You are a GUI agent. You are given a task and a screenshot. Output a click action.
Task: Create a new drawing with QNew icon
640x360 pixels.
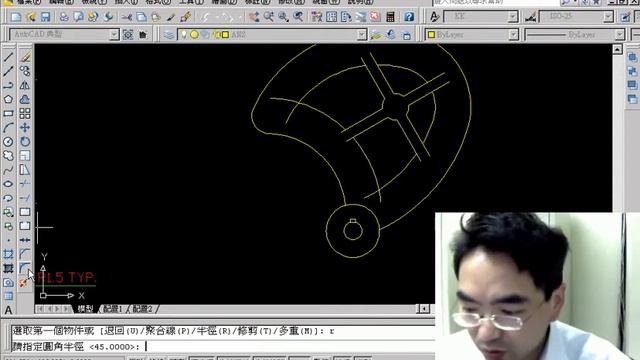(x=16, y=17)
